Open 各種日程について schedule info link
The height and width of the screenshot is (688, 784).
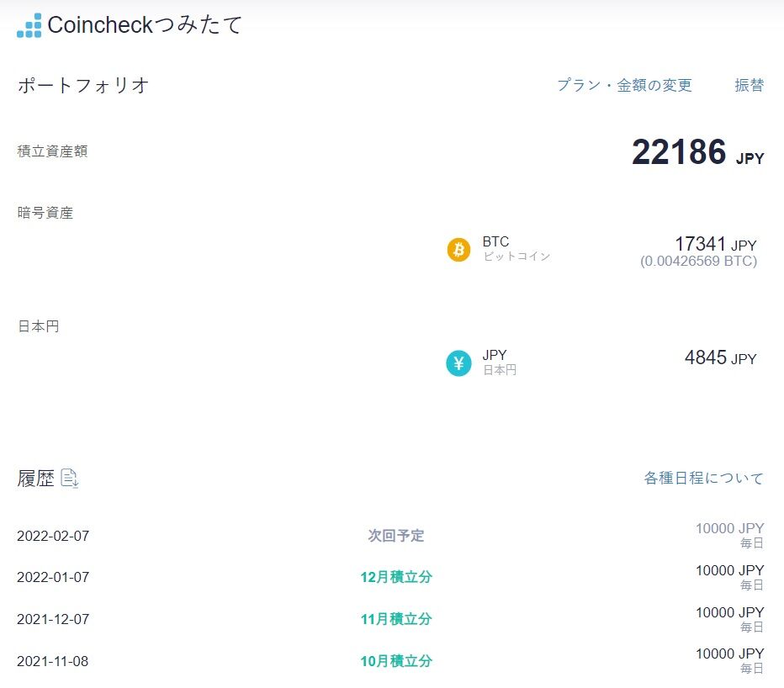(703, 478)
